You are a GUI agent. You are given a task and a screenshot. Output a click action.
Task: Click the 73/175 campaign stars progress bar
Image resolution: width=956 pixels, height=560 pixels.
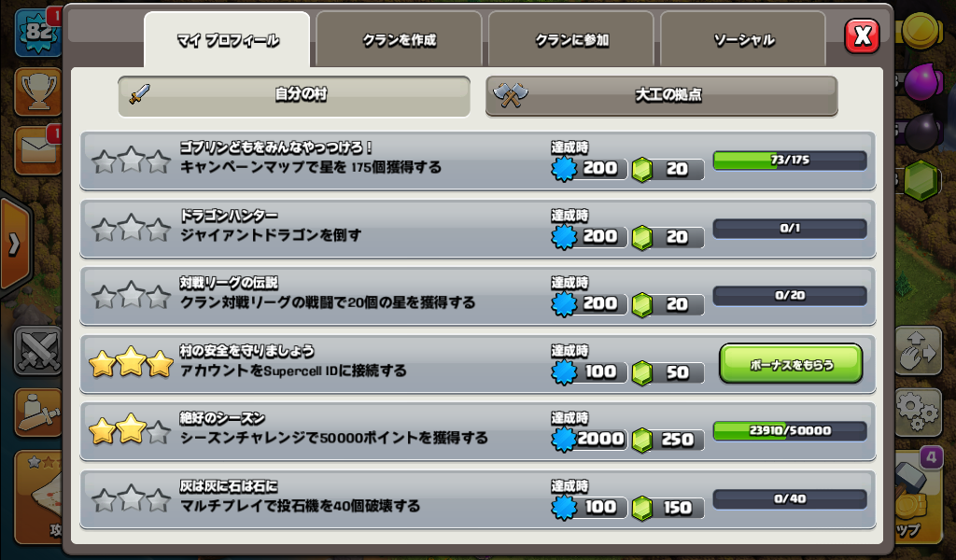coord(790,161)
